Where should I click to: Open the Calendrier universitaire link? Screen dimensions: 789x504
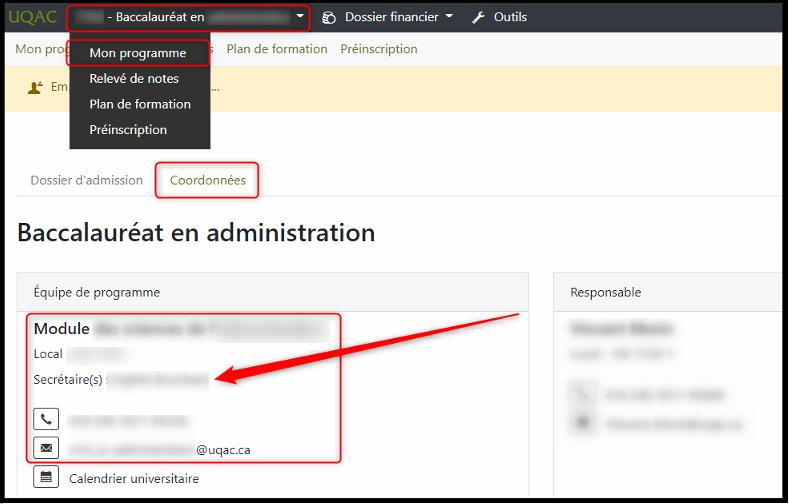(x=134, y=478)
